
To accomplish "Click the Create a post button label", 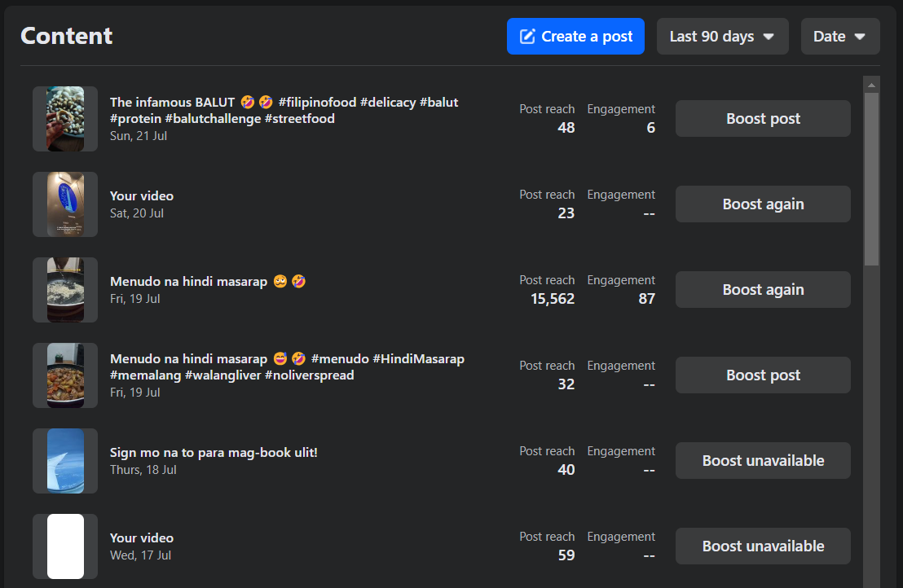I will 587,37.
